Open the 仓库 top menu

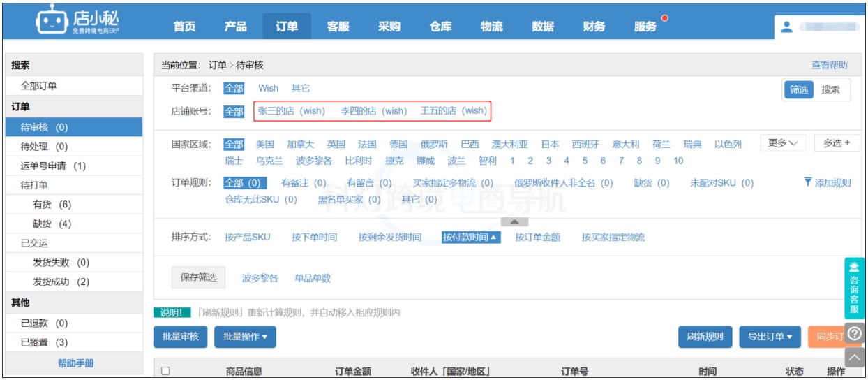pyautogui.click(x=441, y=27)
